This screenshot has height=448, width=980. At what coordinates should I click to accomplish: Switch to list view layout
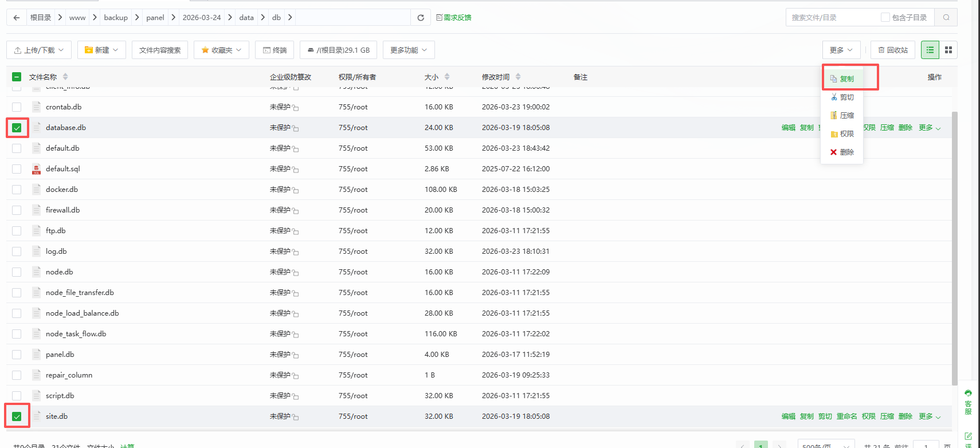930,50
